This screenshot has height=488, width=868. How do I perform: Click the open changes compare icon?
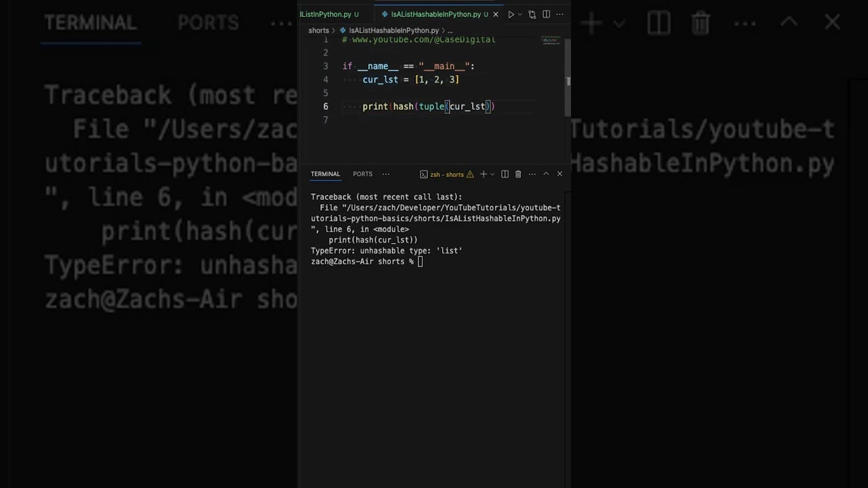532,14
